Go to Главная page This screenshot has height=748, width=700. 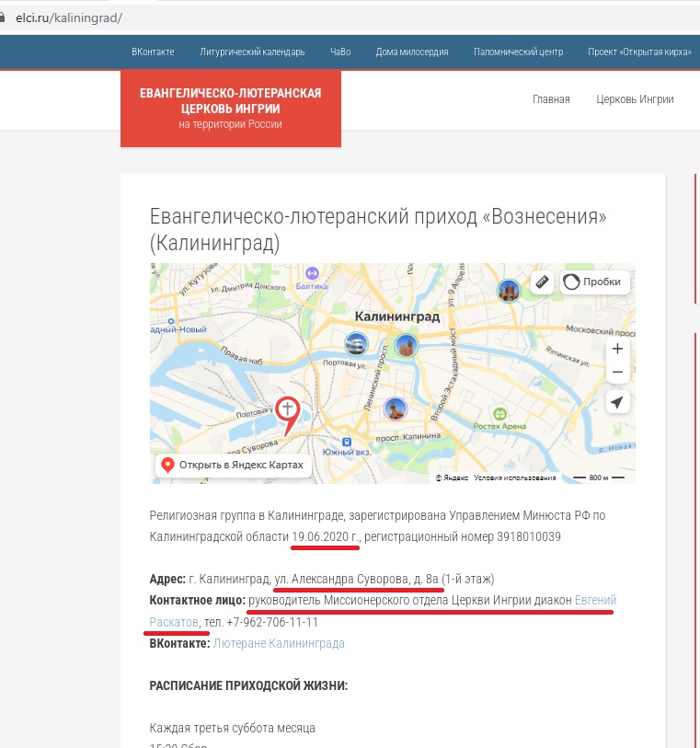[x=551, y=99]
